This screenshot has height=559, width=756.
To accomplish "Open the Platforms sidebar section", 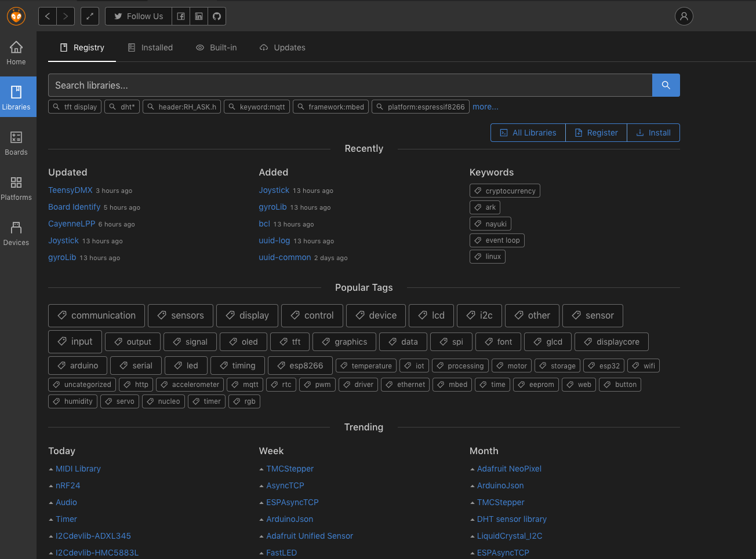I will click(x=16, y=189).
